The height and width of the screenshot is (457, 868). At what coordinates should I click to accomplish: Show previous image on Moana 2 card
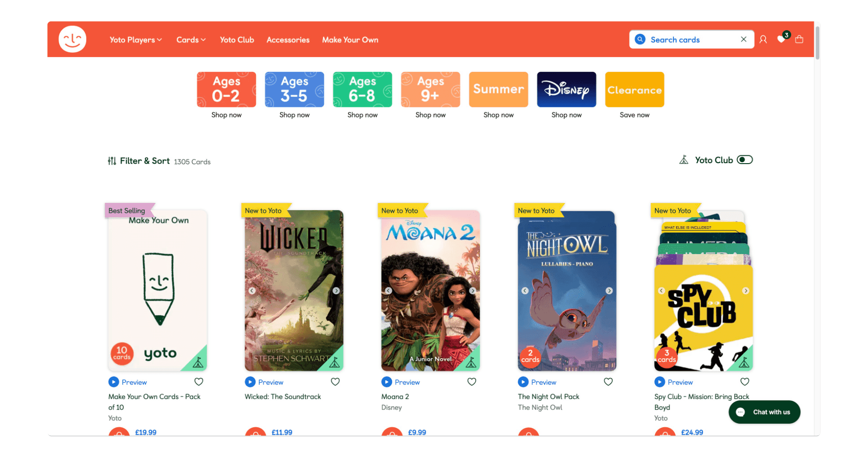tap(388, 291)
